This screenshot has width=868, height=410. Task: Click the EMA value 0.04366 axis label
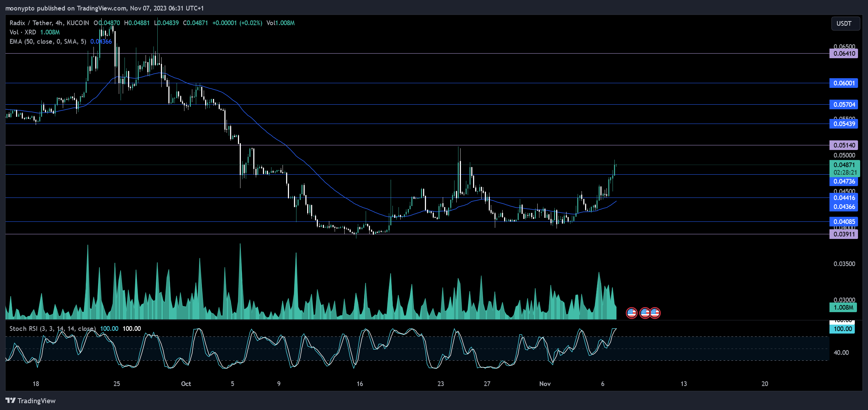click(x=844, y=207)
